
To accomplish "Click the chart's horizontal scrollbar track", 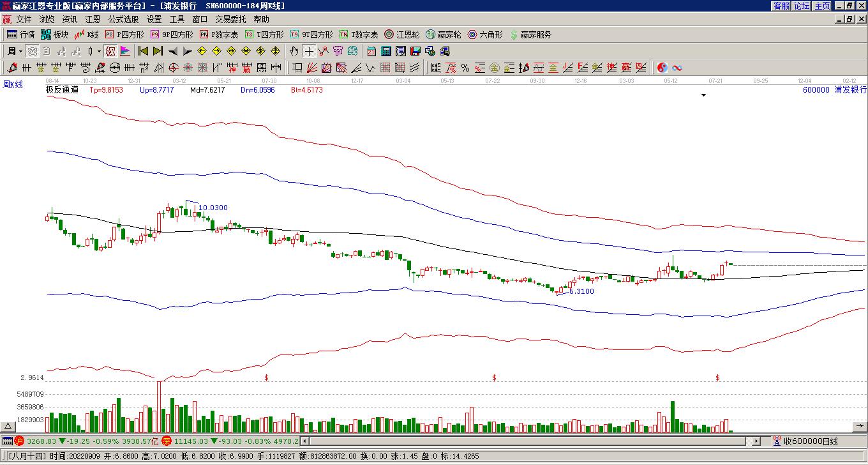I will click(x=531, y=441).
